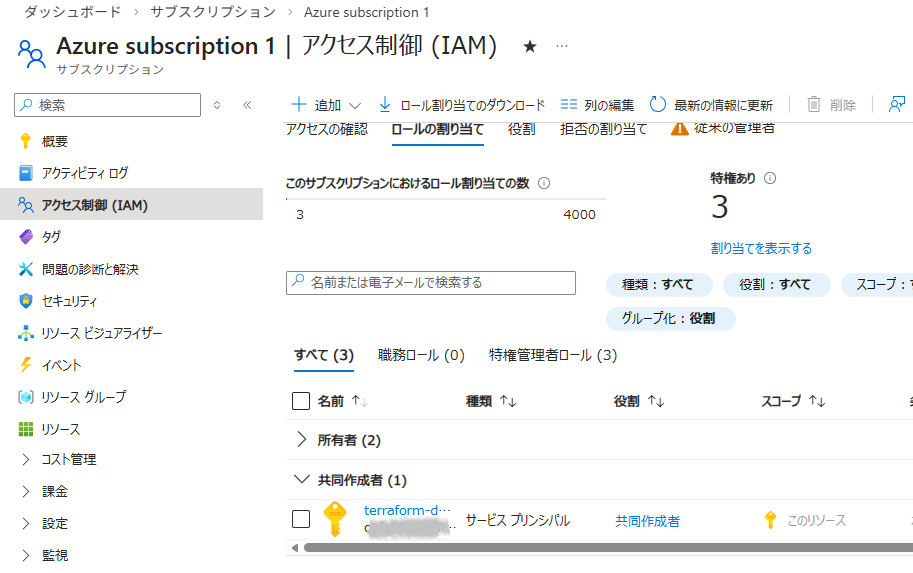Open 列の編集 column editor
The width and height of the screenshot is (913, 573).
(597, 105)
